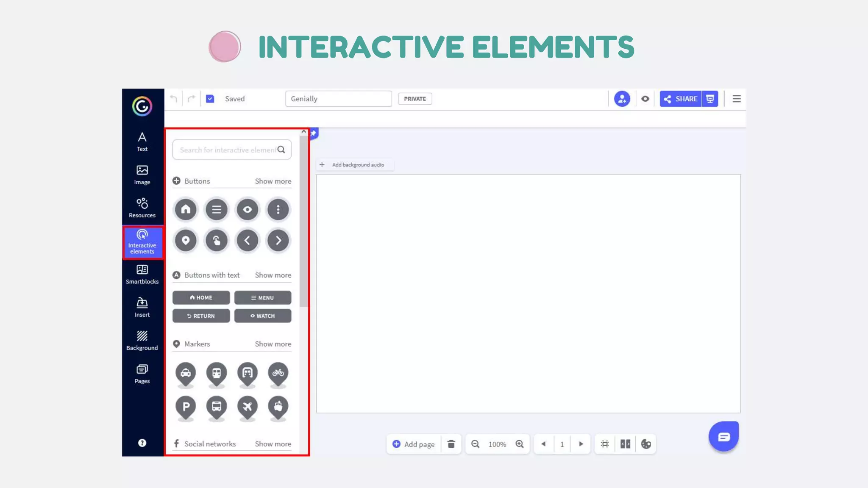Open the palette color theme icon
Screen dimensions: 868x488
click(x=646, y=444)
